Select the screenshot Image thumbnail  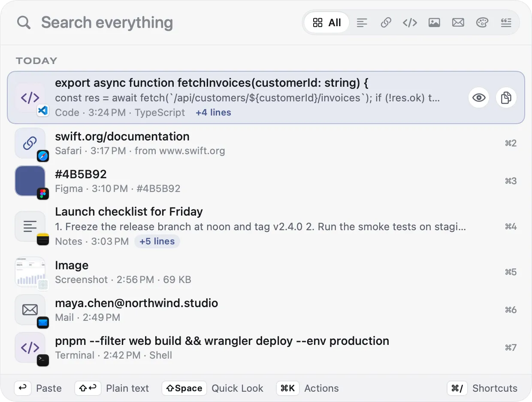tap(30, 272)
